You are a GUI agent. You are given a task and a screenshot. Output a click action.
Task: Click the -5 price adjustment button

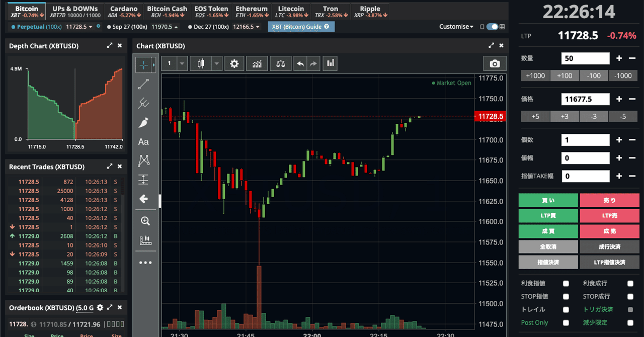point(623,116)
